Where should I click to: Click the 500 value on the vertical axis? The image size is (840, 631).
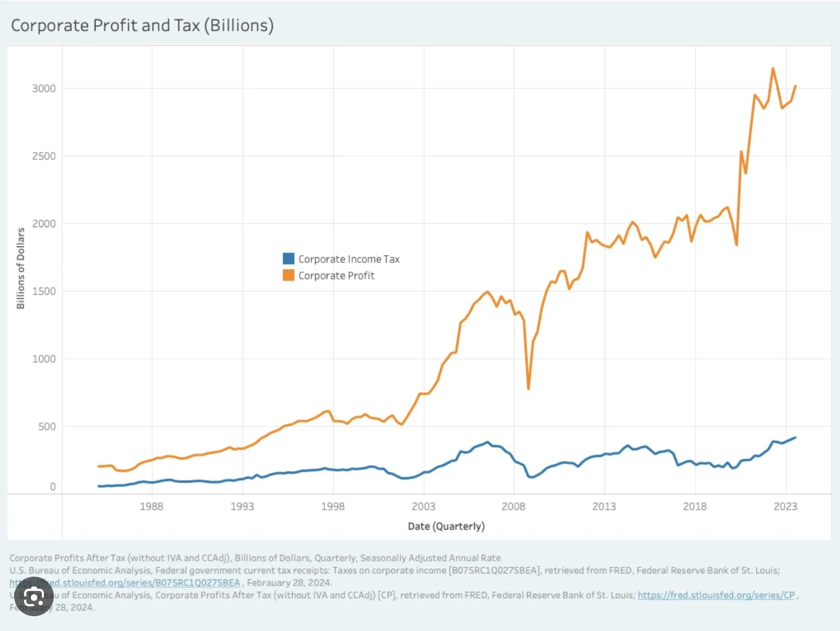[x=47, y=426]
